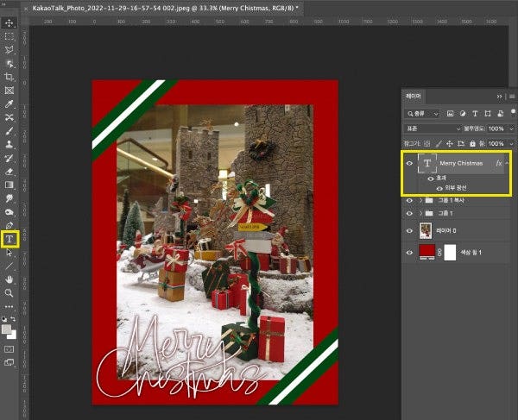Open the fill (칠) percentage dropdown arrow
The width and height of the screenshot is (518, 420).
coord(512,143)
